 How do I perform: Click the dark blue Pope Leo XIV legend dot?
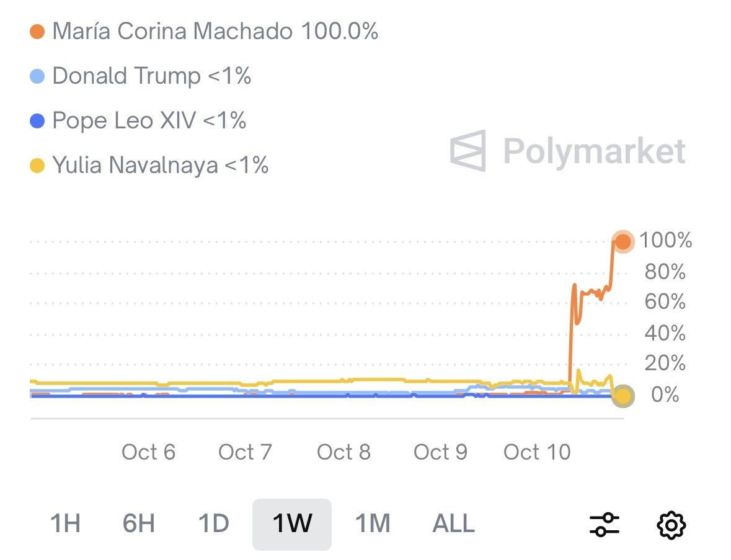38,122
